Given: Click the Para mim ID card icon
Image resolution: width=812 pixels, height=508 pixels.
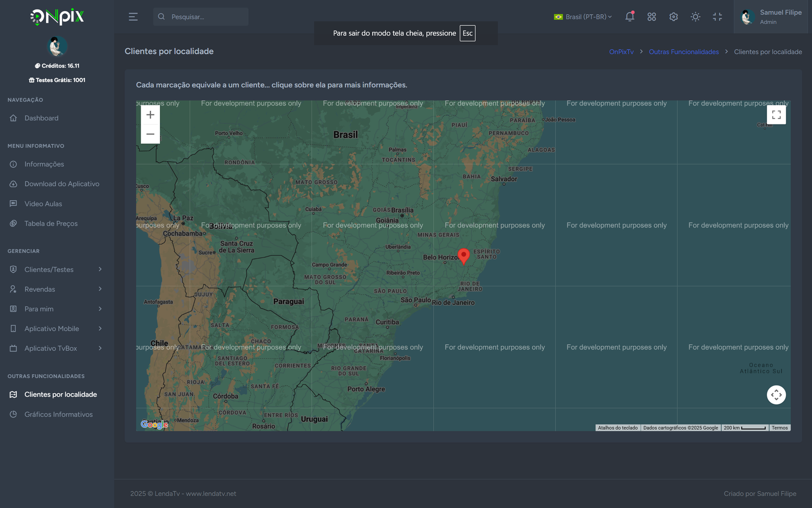Looking at the screenshot, I should 13,309.
